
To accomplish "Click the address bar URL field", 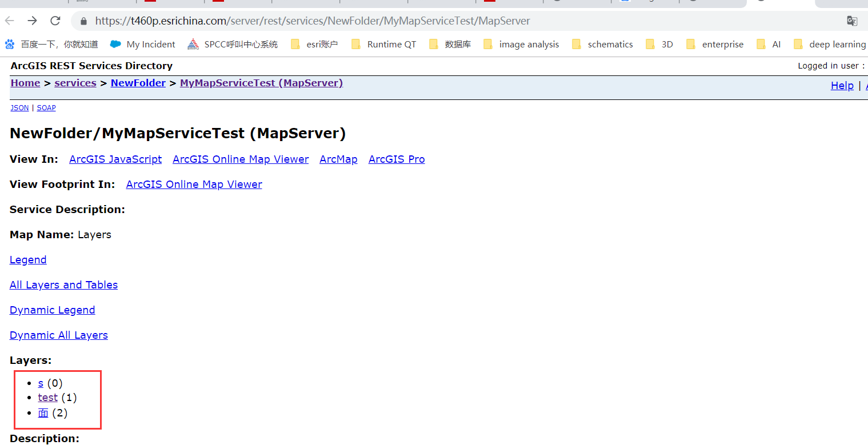I will (x=457, y=21).
